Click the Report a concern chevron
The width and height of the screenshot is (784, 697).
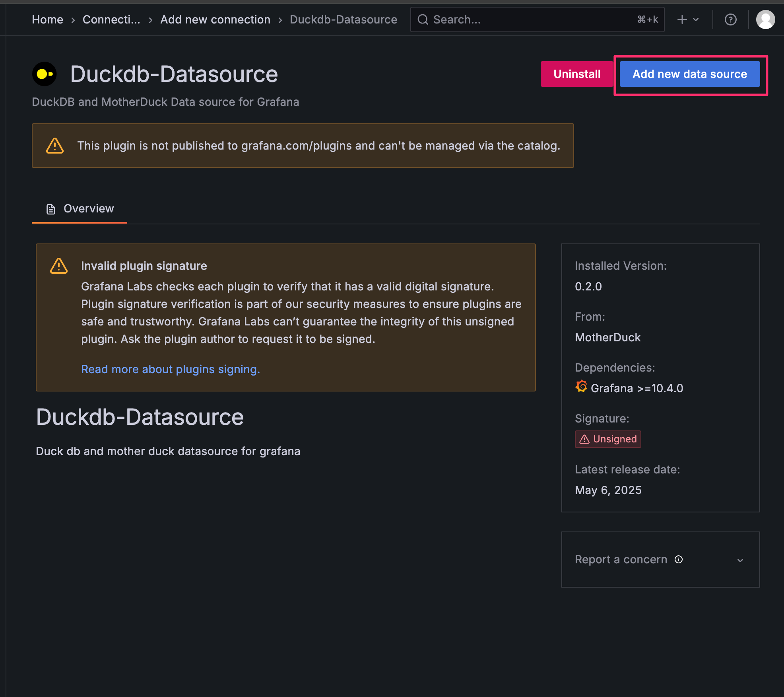click(740, 560)
